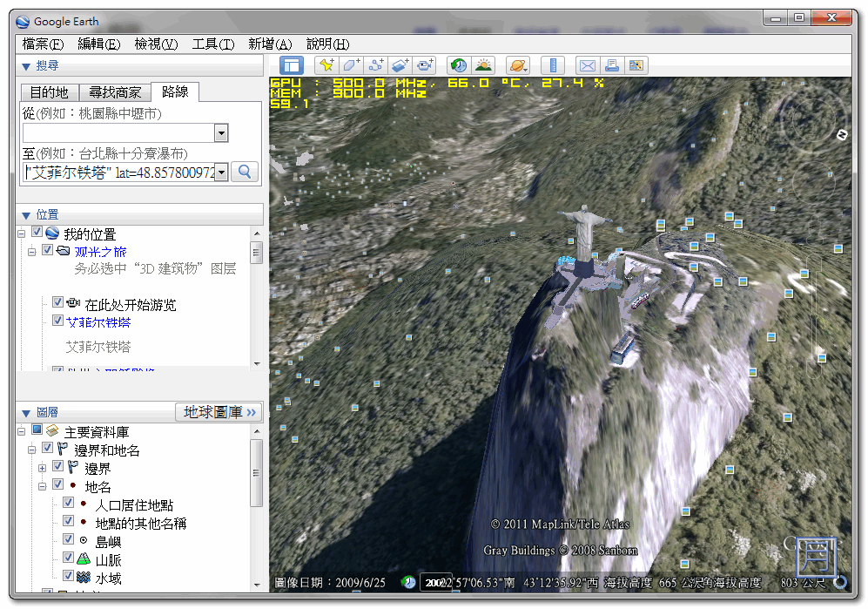This screenshot has width=868, height=609.
Task: Start recording a tour with camera icon
Action: pyautogui.click(x=424, y=65)
